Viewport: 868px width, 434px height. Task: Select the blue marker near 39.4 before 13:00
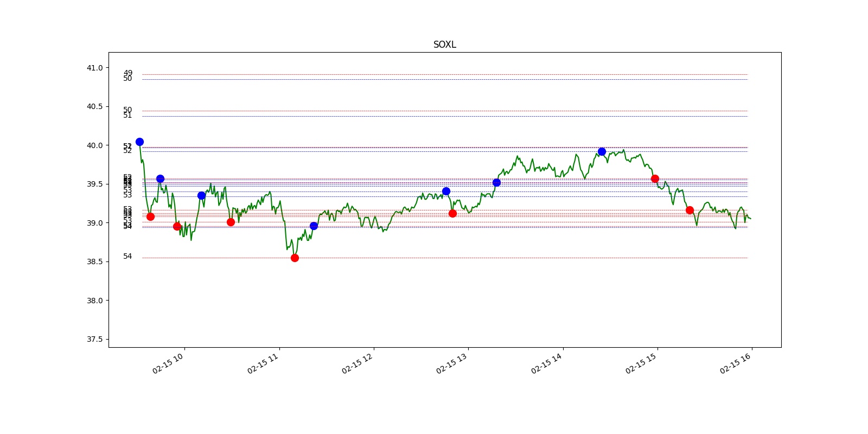pyautogui.click(x=446, y=191)
